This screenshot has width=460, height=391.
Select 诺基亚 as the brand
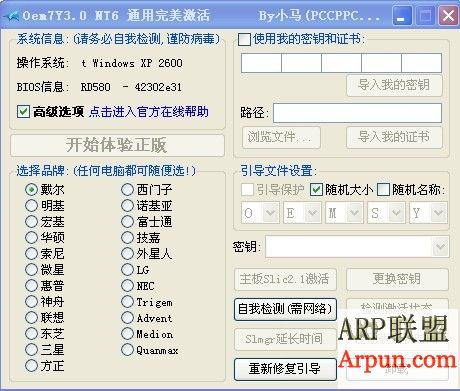coord(127,206)
